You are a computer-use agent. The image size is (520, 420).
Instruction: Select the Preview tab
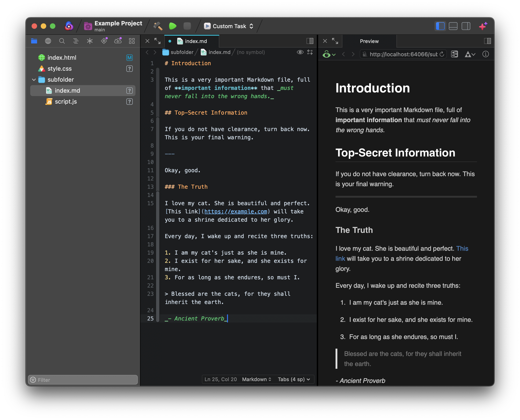click(369, 41)
